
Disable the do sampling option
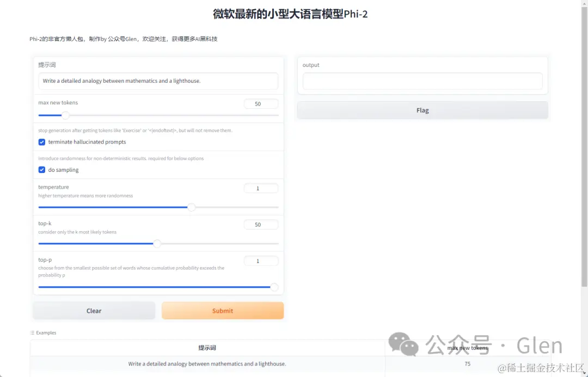(41, 170)
